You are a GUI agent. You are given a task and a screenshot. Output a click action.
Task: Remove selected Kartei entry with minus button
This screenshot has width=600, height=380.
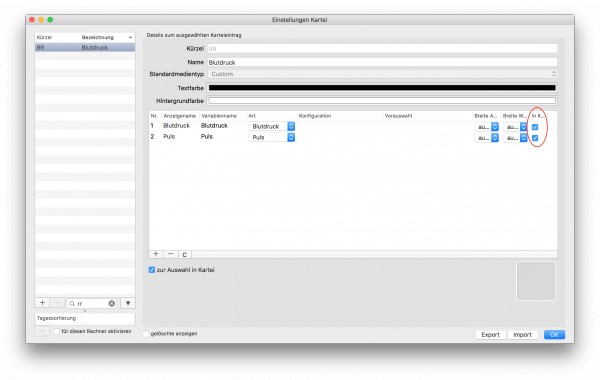57,303
